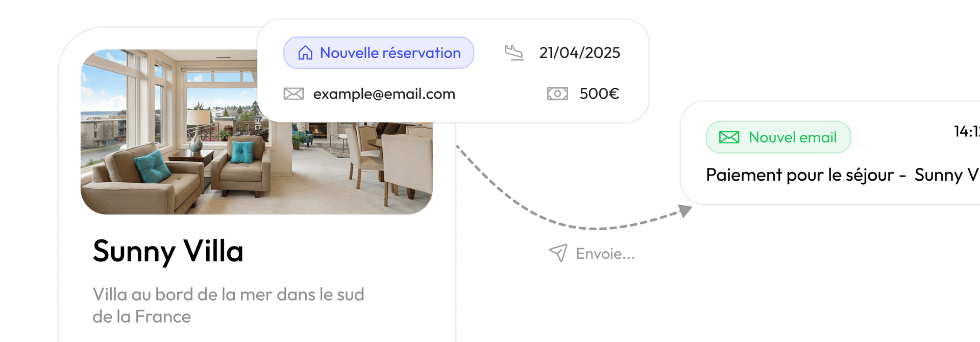980x342 pixels.
Task: Click the paper plane send icon
Action: pyautogui.click(x=558, y=253)
